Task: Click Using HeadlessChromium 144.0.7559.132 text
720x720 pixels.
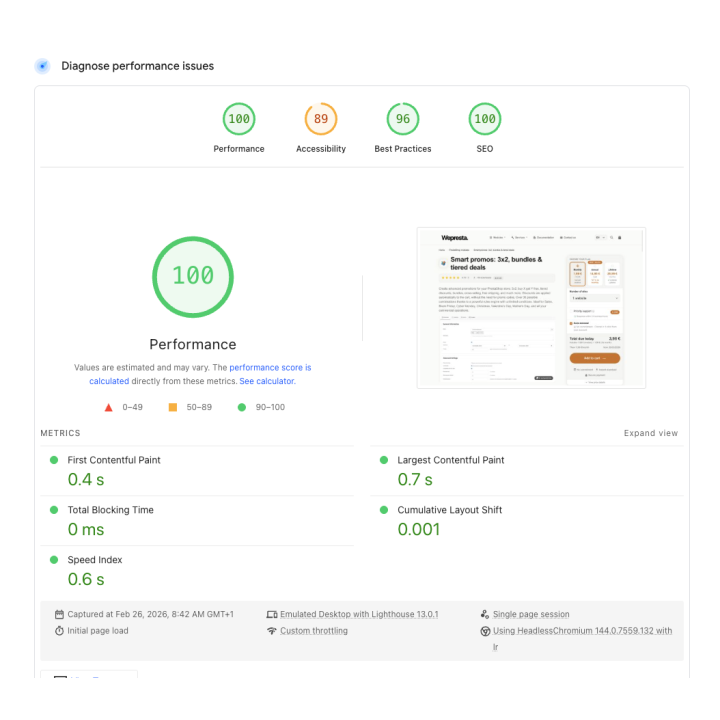Action: (x=582, y=631)
